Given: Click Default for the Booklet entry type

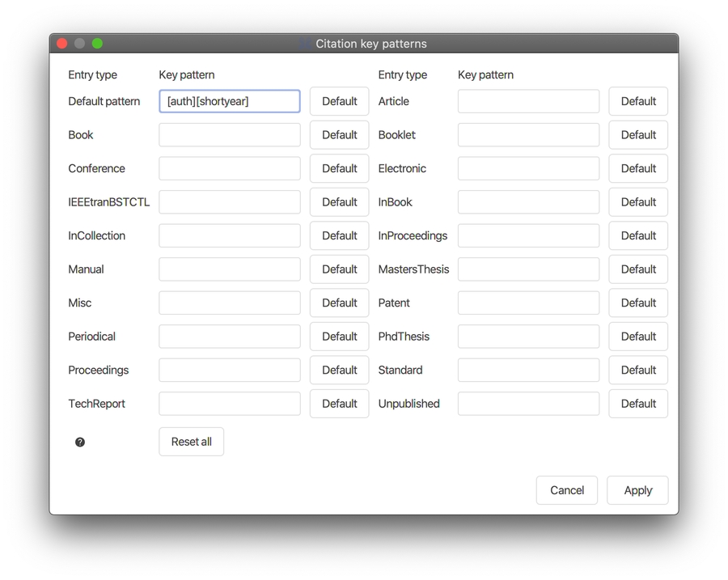Looking at the screenshot, I should pyautogui.click(x=637, y=134).
